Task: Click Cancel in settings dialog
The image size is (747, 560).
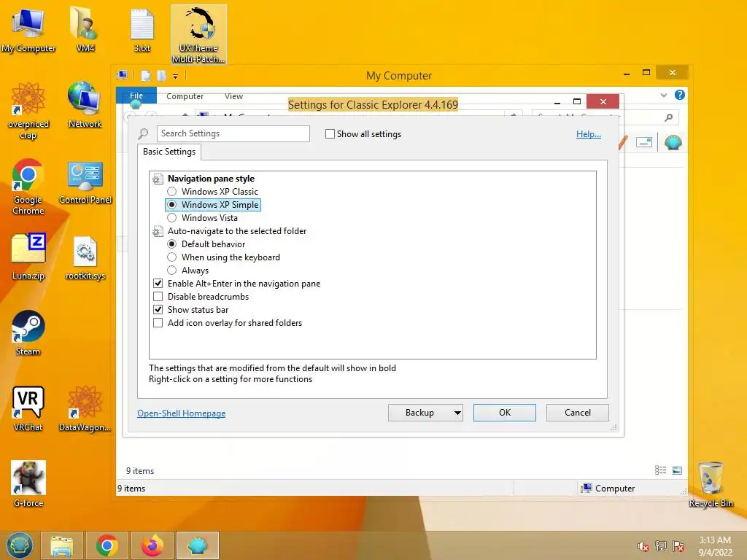Action: click(578, 413)
